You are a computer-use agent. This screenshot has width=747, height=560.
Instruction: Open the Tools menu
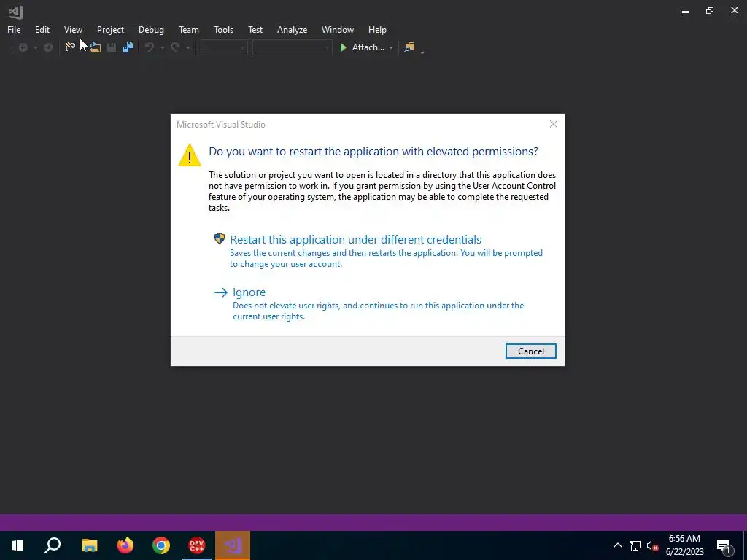click(x=223, y=29)
